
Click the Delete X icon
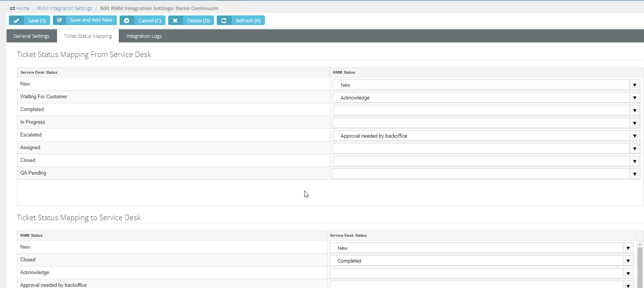pyautogui.click(x=175, y=20)
